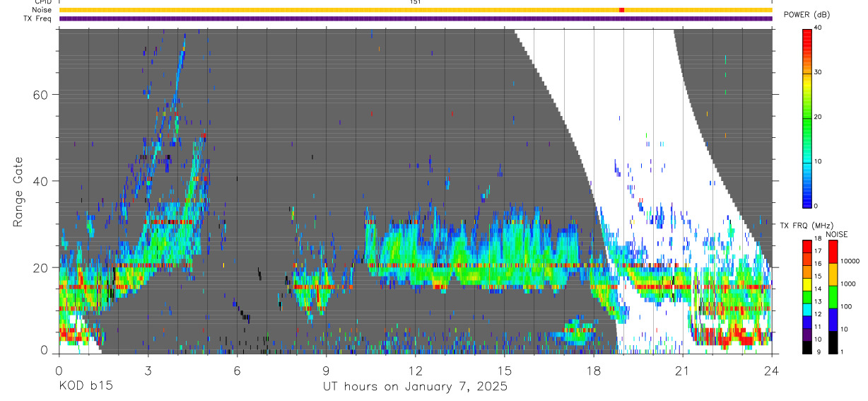Image resolution: width=868 pixels, height=401 pixels.
Task: Click the 'Noise' row label at top left
Action: [x=42, y=10]
